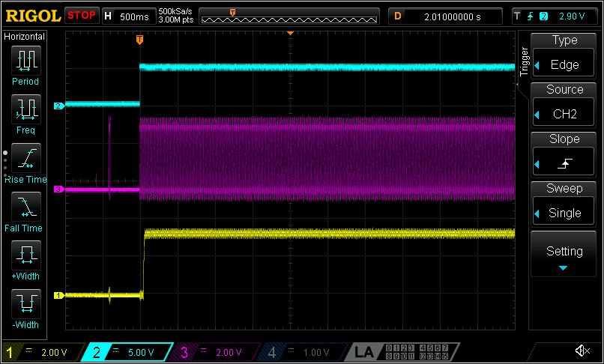
Task: Click the 3.00M pts memory depth readout
Action: tap(175, 20)
